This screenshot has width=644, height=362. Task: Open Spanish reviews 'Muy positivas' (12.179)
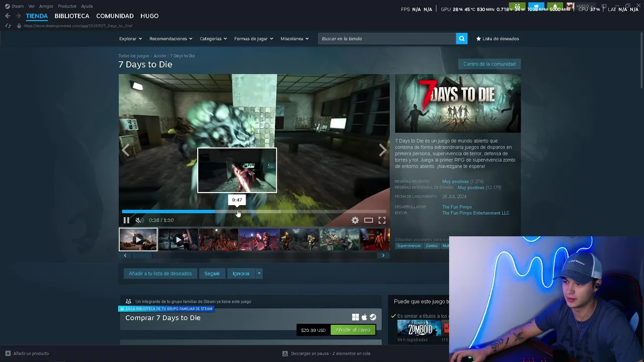(471, 188)
